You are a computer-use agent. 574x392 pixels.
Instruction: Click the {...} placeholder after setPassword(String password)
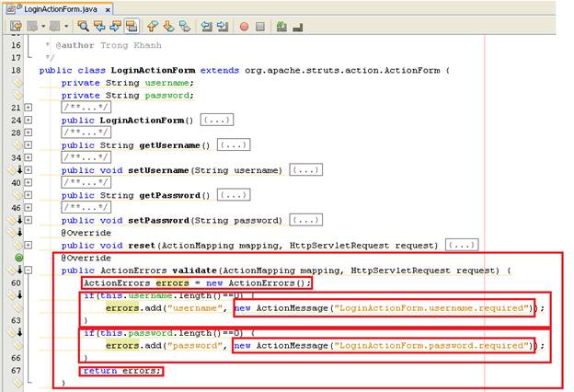click(305, 220)
